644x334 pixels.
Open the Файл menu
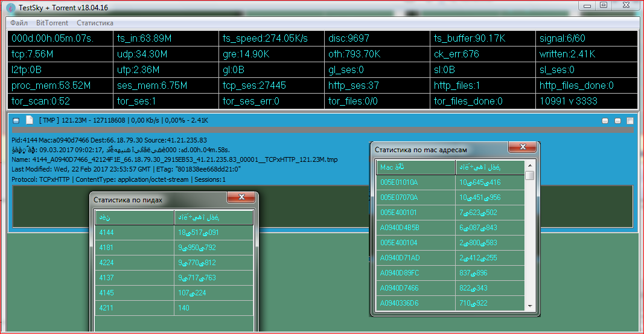click(x=19, y=23)
